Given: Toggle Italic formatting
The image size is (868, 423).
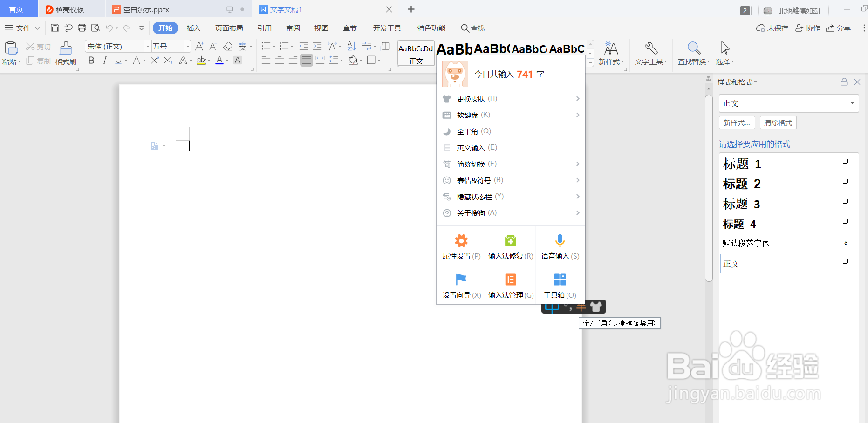Looking at the screenshot, I should 105,60.
